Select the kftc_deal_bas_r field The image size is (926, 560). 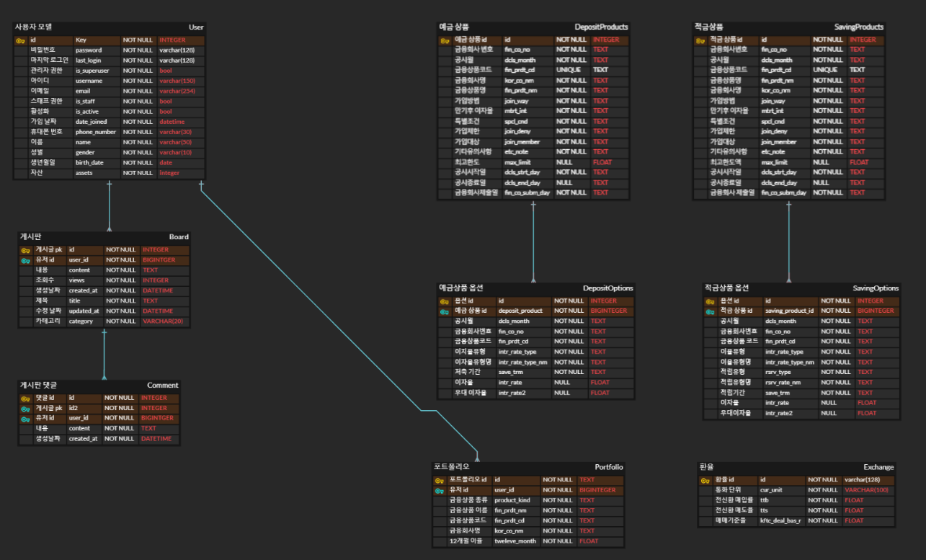point(780,520)
